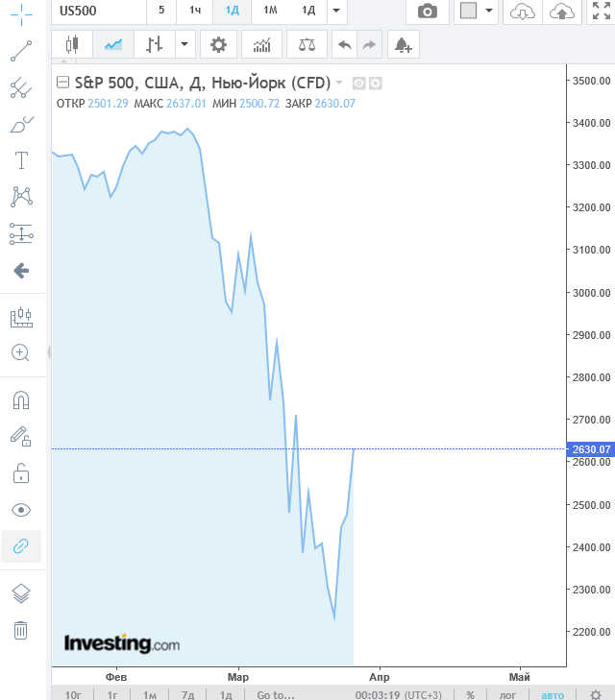Open the indicators panel
Image resolution: width=615 pixels, height=700 pixels.
[261, 44]
